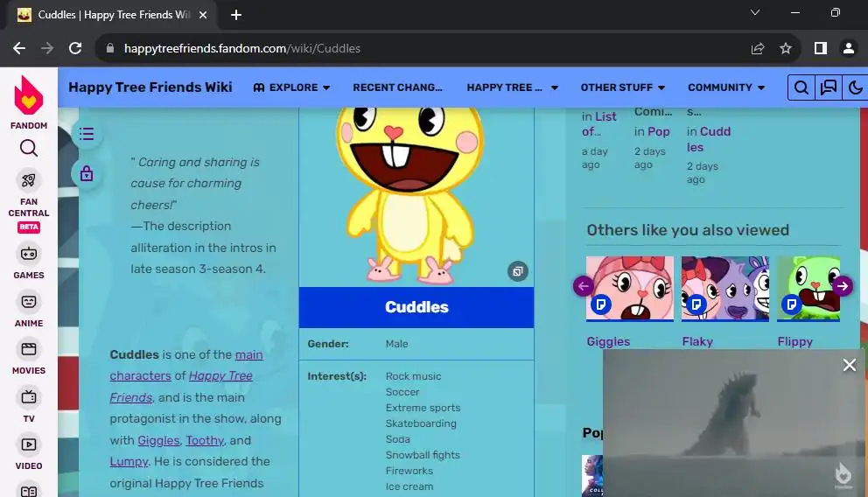The height and width of the screenshot is (497, 868).
Task: Open the Lumpy link in article
Action: pos(129,462)
